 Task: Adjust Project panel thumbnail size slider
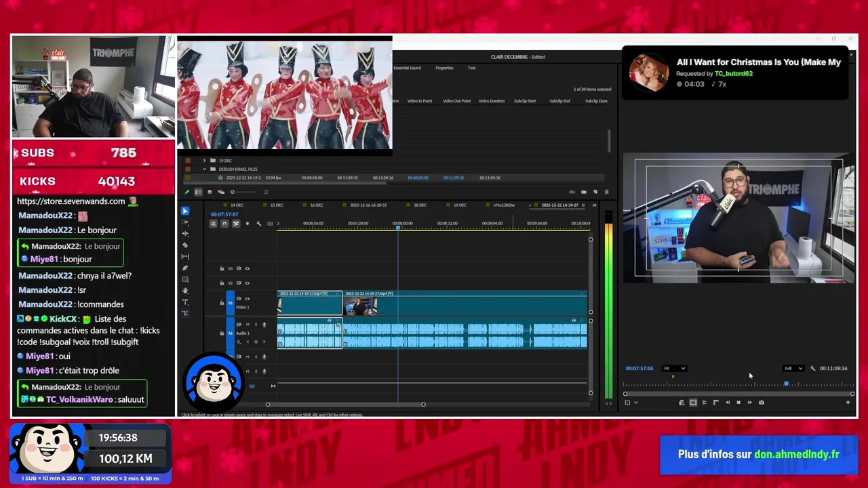[243, 192]
